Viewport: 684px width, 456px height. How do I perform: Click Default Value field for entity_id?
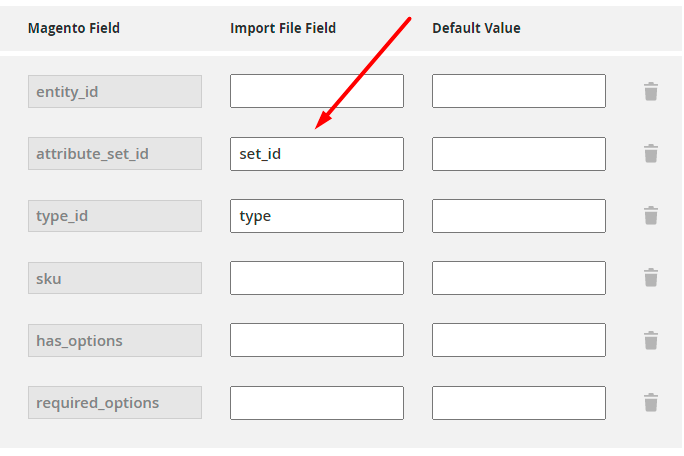519,91
